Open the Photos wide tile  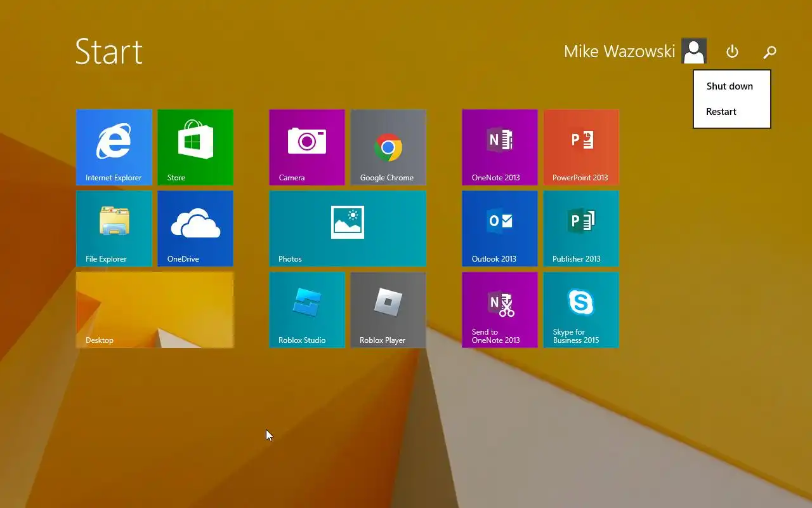tap(348, 229)
